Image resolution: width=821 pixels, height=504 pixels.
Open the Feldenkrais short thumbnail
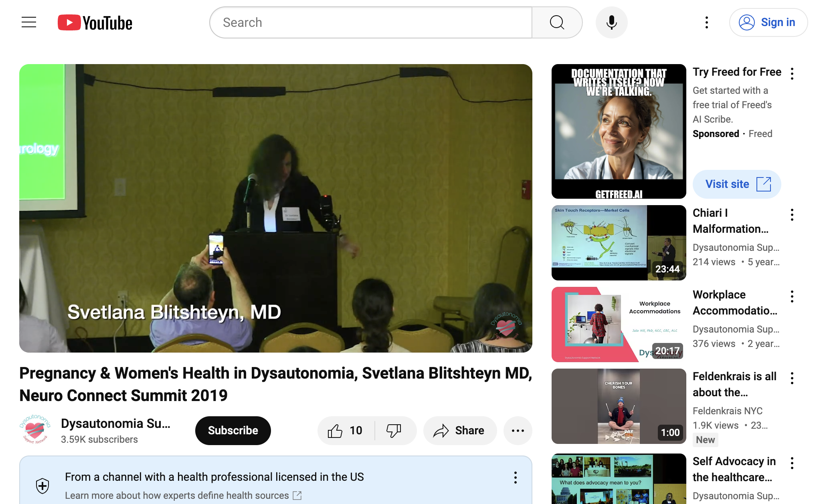pos(619,406)
